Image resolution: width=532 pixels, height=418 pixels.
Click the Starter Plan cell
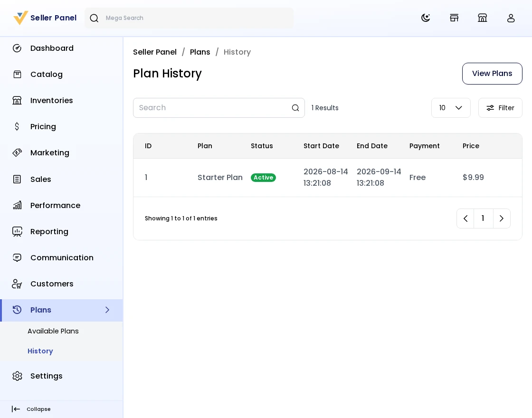pos(220,178)
